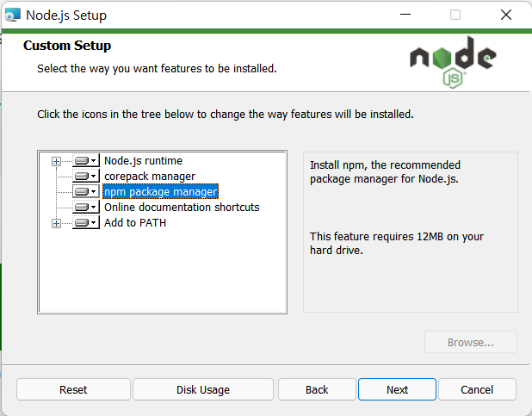532x416 pixels.
Task: Click the 'This feature requires 12MB' text
Action: pos(397,243)
